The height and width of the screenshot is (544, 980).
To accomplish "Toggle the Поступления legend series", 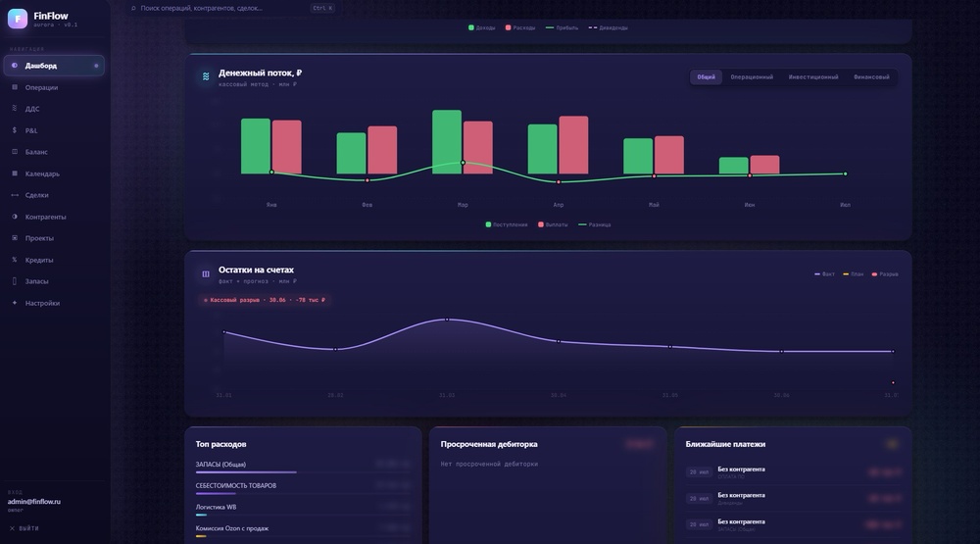I will coord(507,224).
